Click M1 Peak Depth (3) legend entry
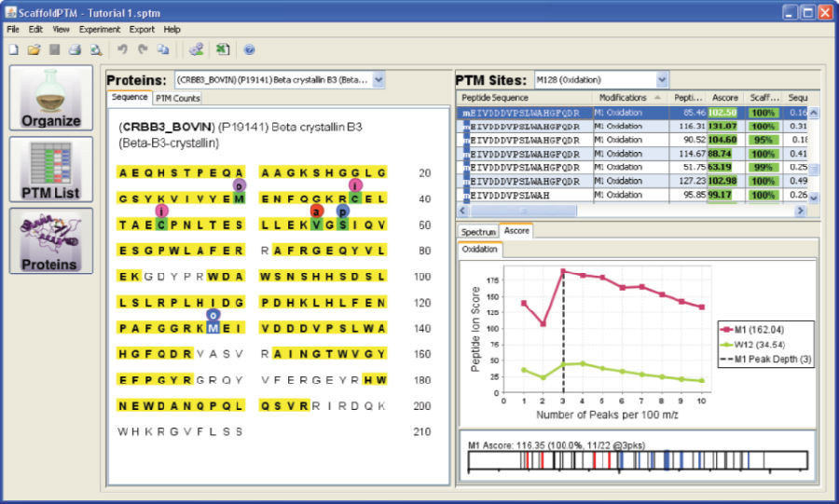The height and width of the screenshot is (504, 839). 765,360
